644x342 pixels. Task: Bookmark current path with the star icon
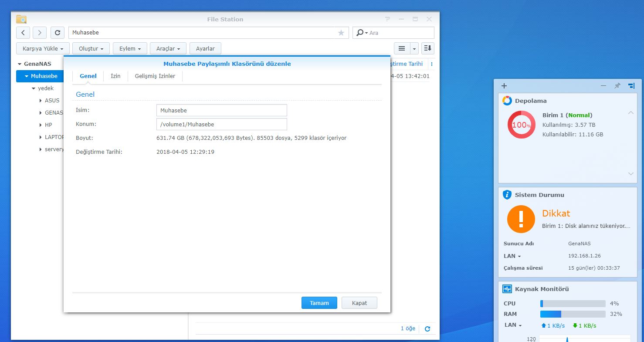tap(341, 33)
